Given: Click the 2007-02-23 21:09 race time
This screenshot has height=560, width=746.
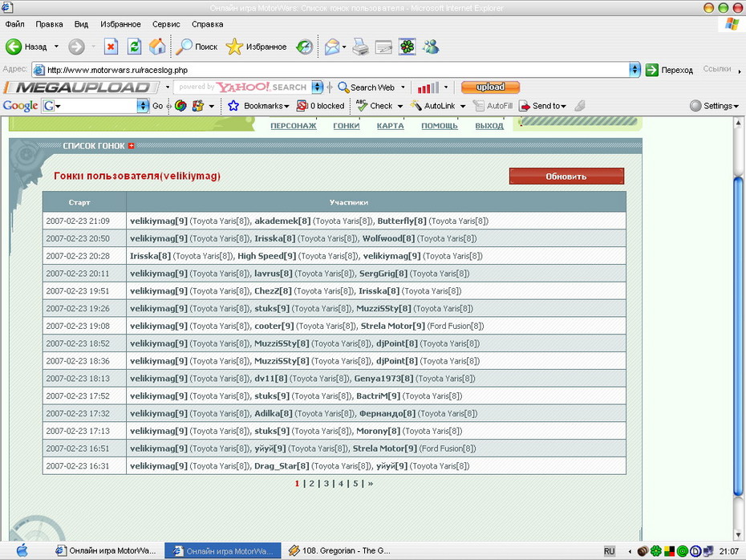Looking at the screenshot, I should pyautogui.click(x=78, y=221).
